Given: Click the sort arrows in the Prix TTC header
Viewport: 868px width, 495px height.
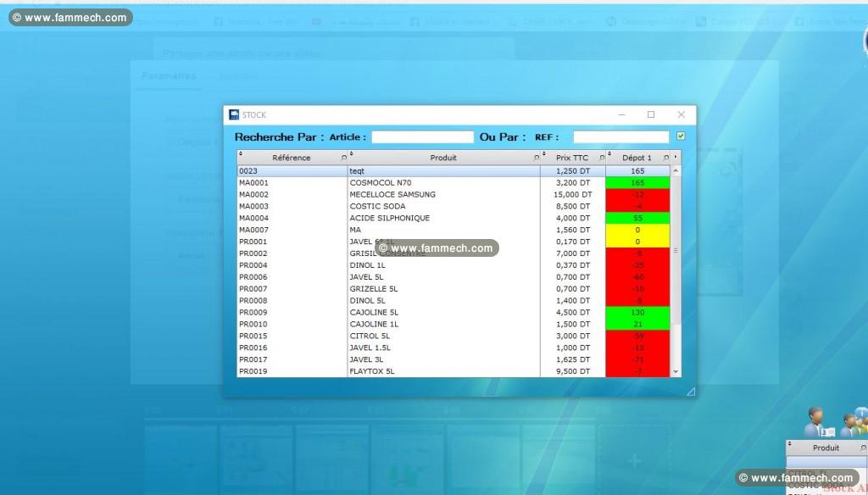Looking at the screenshot, I should (x=544, y=154).
